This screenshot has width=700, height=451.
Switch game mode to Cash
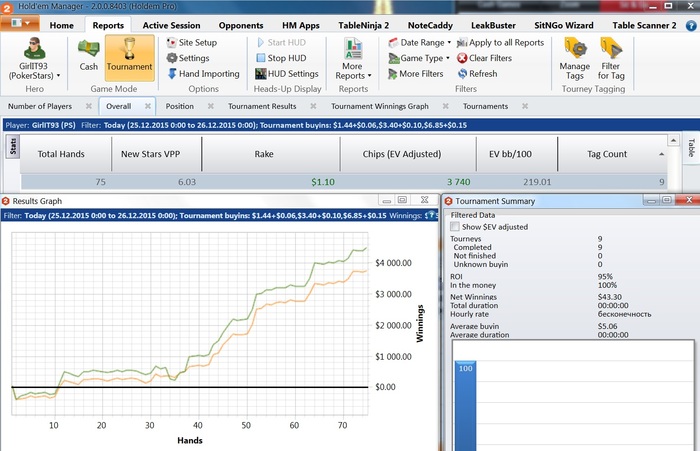pyautogui.click(x=88, y=55)
